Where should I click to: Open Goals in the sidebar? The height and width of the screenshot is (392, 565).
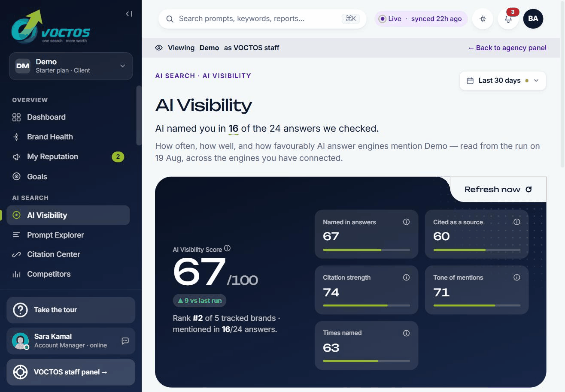[68, 176]
